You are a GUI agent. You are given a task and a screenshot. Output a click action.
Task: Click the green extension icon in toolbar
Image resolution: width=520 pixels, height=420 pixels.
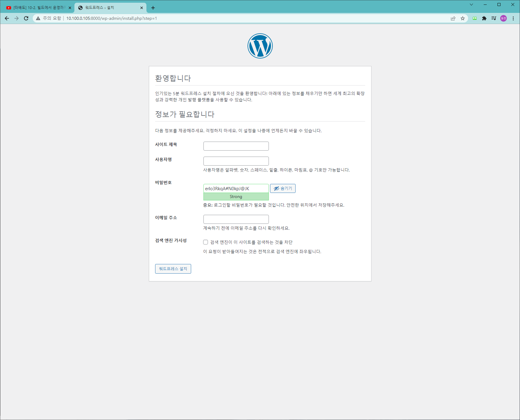click(475, 18)
